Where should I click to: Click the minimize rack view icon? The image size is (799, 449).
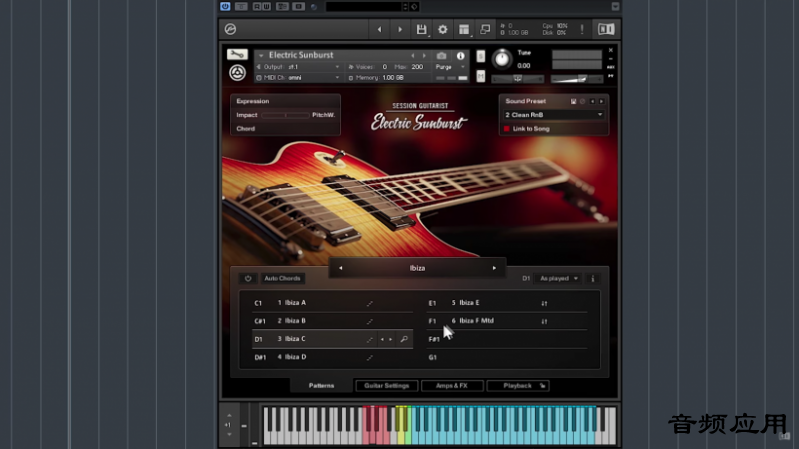pos(485,29)
